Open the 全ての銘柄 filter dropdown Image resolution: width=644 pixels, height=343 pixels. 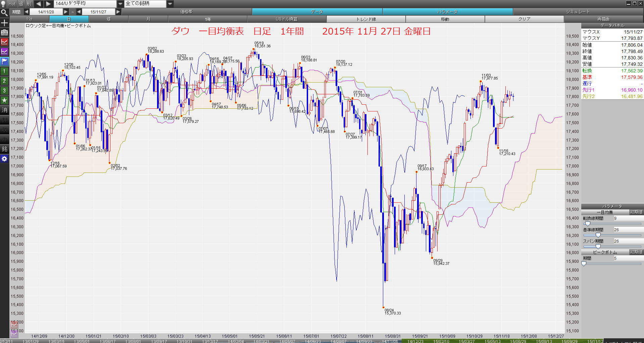pos(170,4)
